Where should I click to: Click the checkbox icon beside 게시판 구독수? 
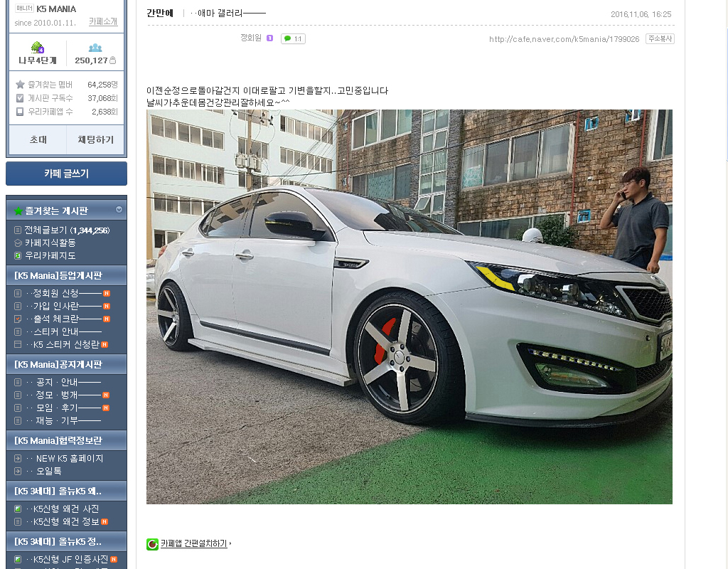point(20,98)
